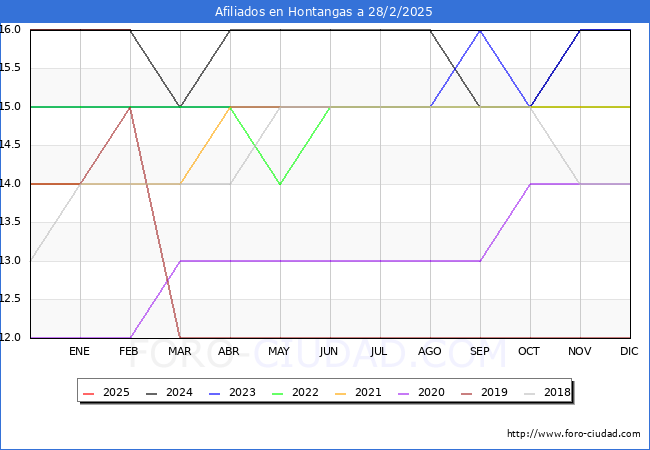Select the '2023' legend label

tap(242, 392)
